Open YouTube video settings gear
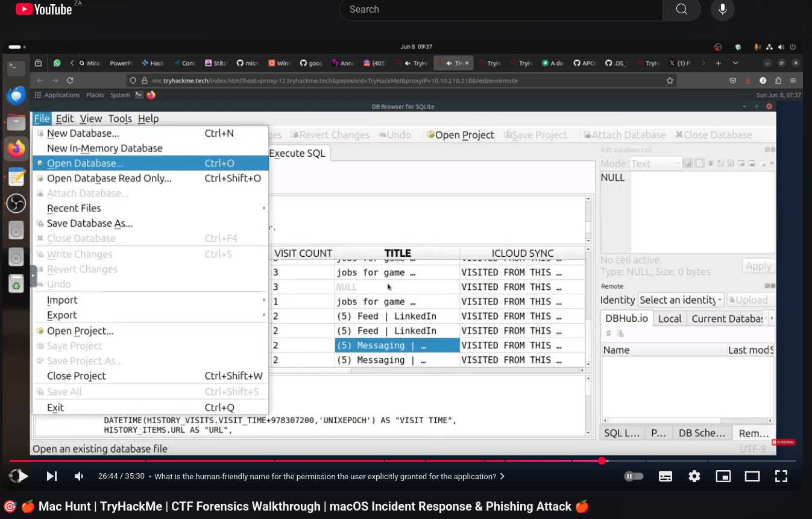Image resolution: width=812 pixels, height=519 pixels. point(694,476)
